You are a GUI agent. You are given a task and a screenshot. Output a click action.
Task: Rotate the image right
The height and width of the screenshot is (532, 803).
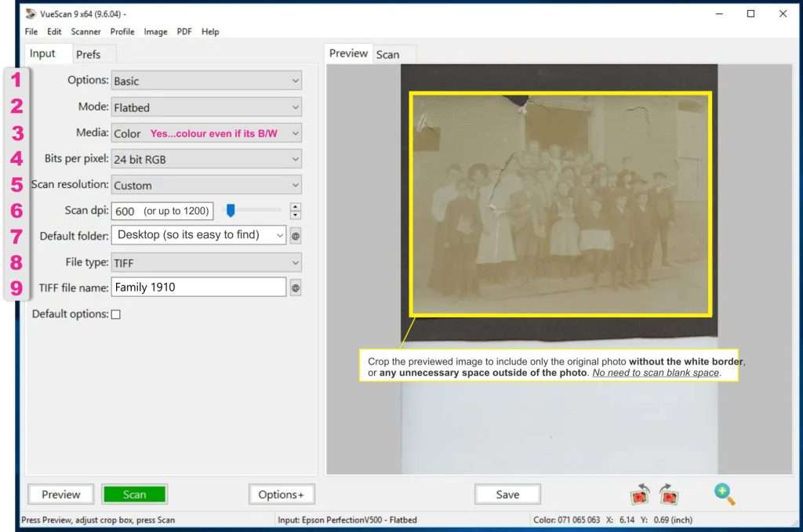(669, 494)
